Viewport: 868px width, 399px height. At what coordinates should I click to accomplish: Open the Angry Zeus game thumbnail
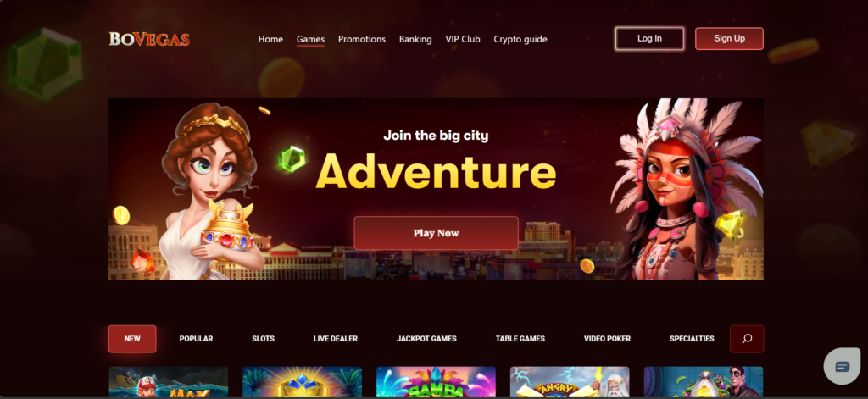coord(570,382)
